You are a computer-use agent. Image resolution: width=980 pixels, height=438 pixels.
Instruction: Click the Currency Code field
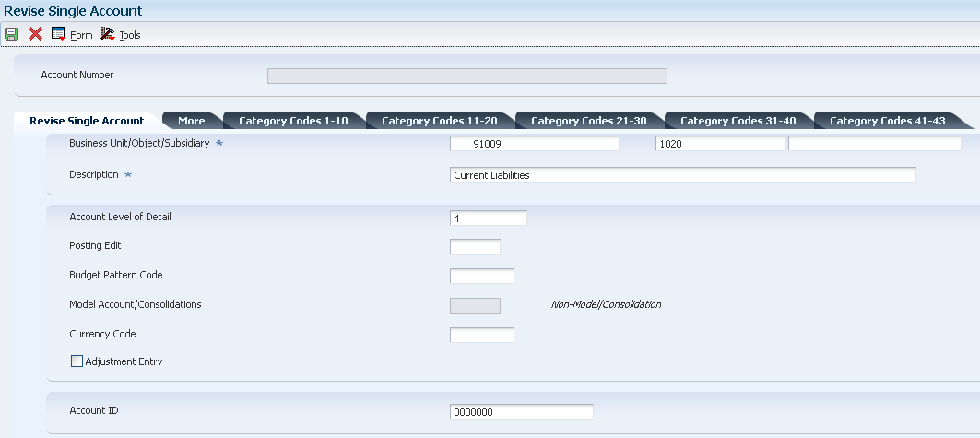482,335
